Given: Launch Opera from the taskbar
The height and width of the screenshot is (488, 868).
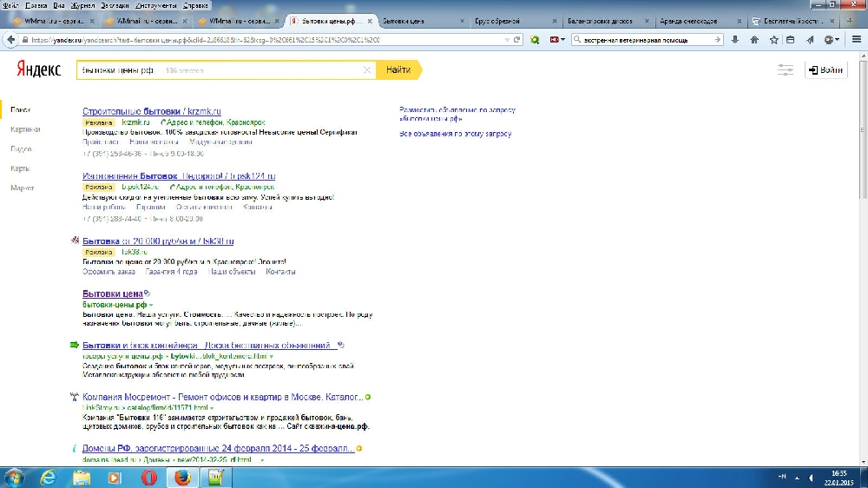Looking at the screenshot, I should click(x=148, y=478).
